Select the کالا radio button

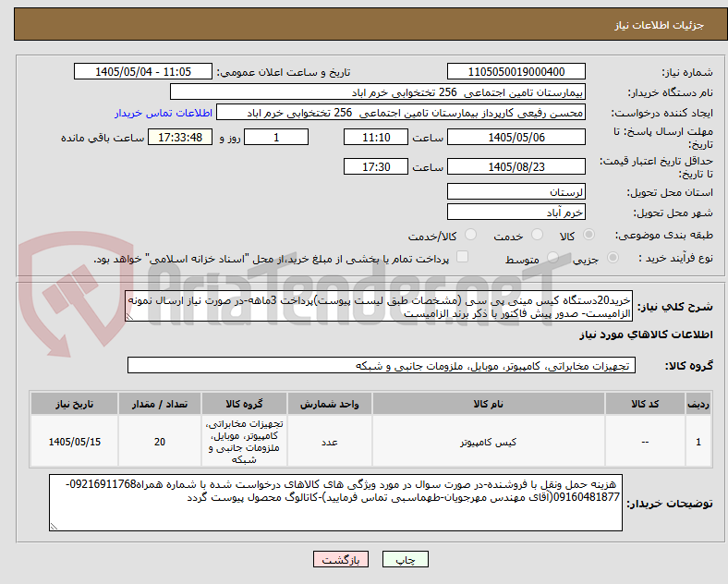coord(588,235)
